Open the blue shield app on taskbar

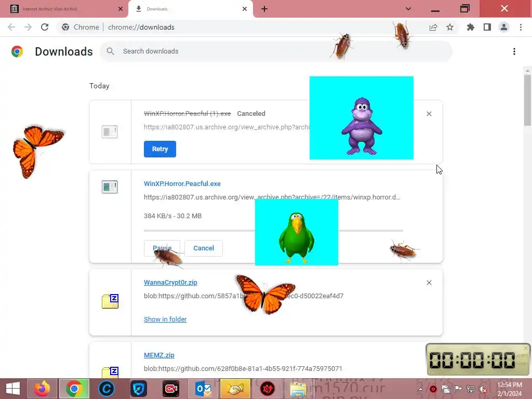click(138, 389)
